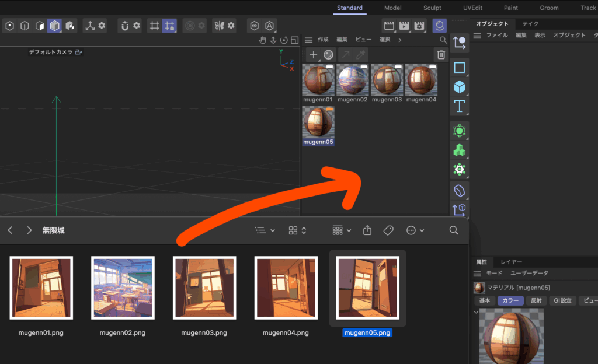Open the Edit Render Settings clapperboard icon
This screenshot has height=364, width=598.
click(x=419, y=26)
